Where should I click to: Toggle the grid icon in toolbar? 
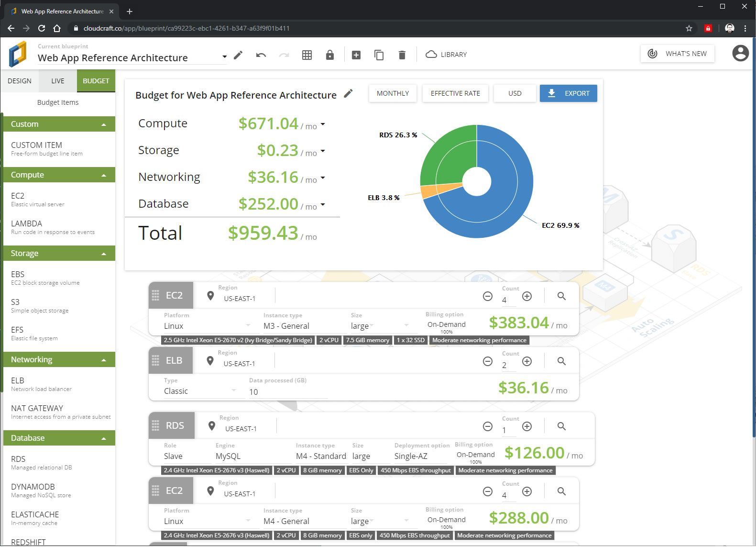coord(307,55)
